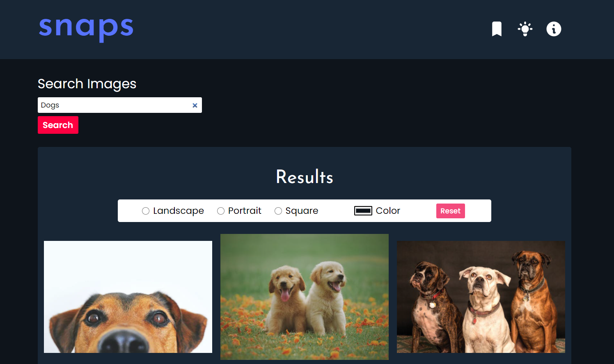The width and height of the screenshot is (614, 364).
Task: Open the two golden puppies photo
Action: [x=305, y=297]
